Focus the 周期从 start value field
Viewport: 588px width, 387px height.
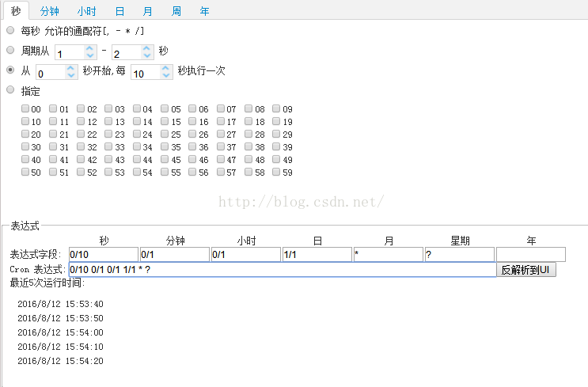tap(70, 52)
